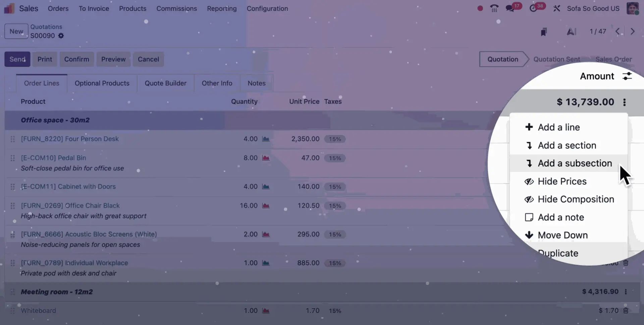Open the chat messages icon with badge 17
The height and width of the screenshot is (325, 644).
510,8
